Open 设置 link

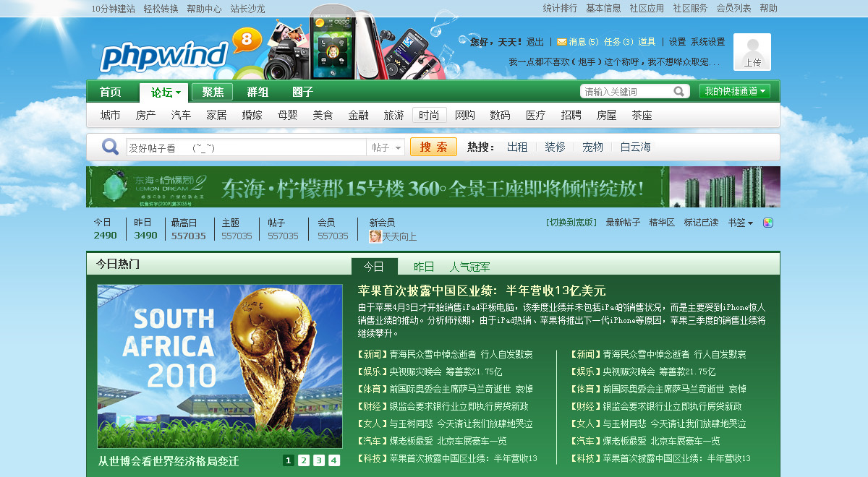click(678, 42)
